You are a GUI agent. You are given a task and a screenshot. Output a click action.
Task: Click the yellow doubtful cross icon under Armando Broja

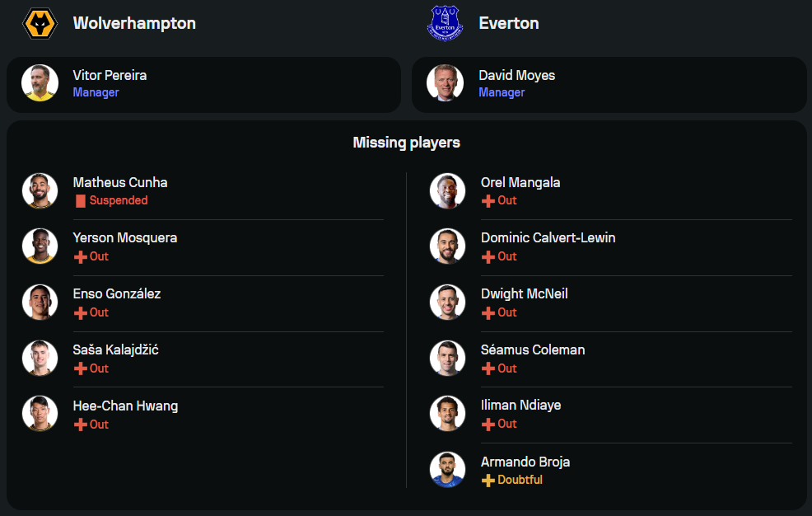[488, 480]
